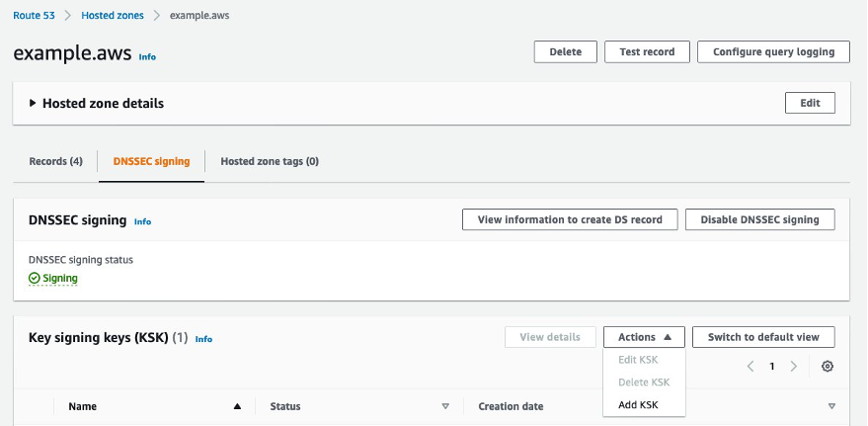The height and width of the screenshot is (426, 868).
Task: Click example.aws in the breadcrumb
Action: pos(199,16)
